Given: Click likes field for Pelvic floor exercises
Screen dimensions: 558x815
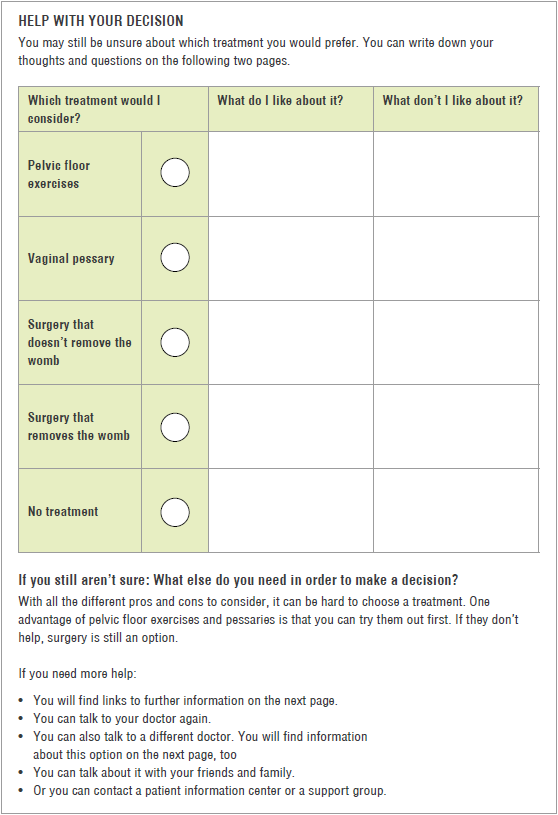Looking at the screenshot, I should click(x=291, y=174).
